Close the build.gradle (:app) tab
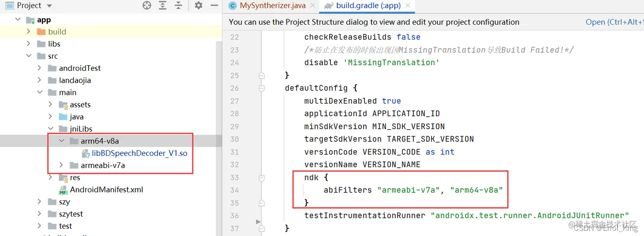The width and height of the screenshot is (644, 236). tap(408, 6)
